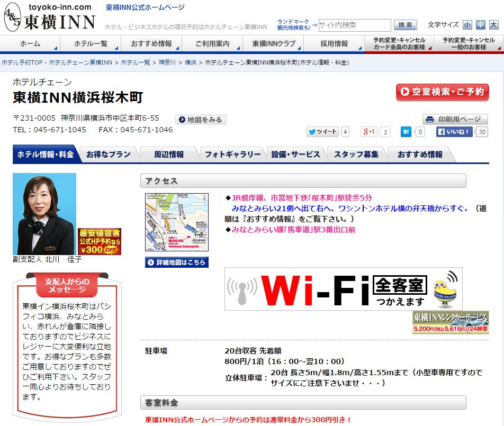Click the red 空室検索・ご予約 button

coord(442,92)
